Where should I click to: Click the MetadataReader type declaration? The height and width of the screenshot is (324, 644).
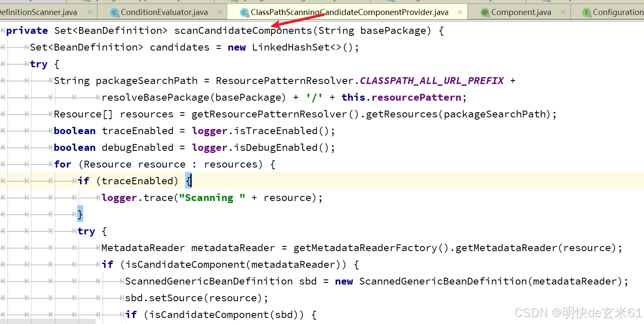click(143, 248)
